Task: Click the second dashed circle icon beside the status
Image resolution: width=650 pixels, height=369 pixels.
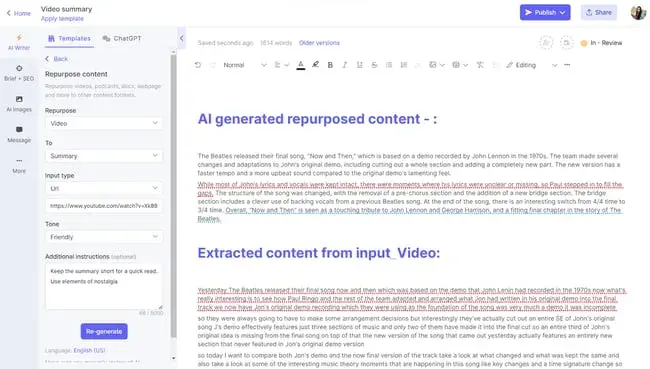Action: [566, 43]
